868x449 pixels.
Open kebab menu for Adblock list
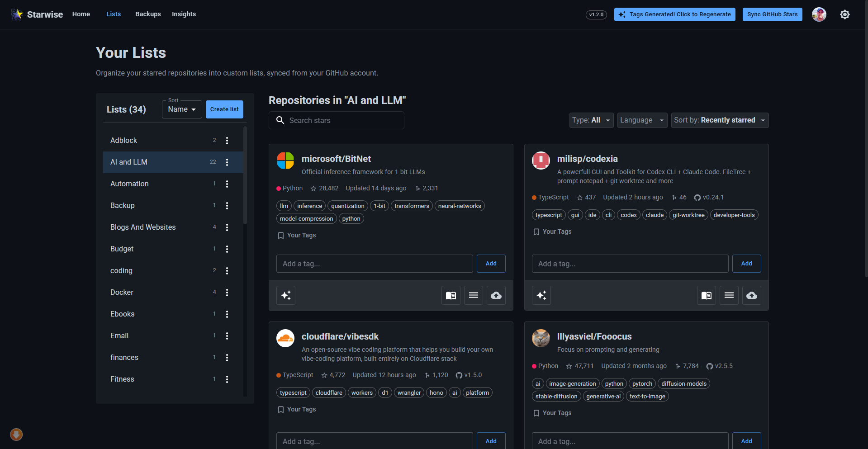tap(227, 141)
